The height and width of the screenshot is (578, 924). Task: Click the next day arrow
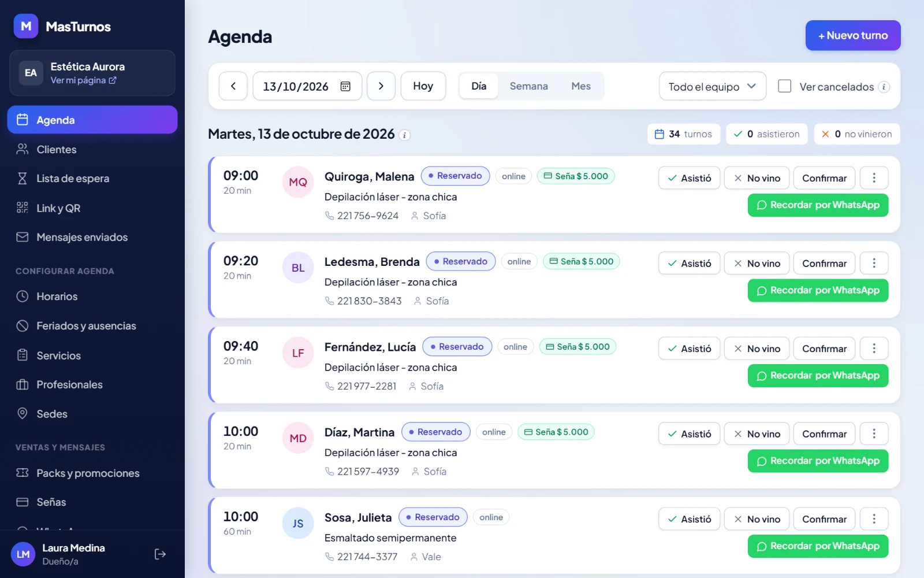tap(381, 86)
